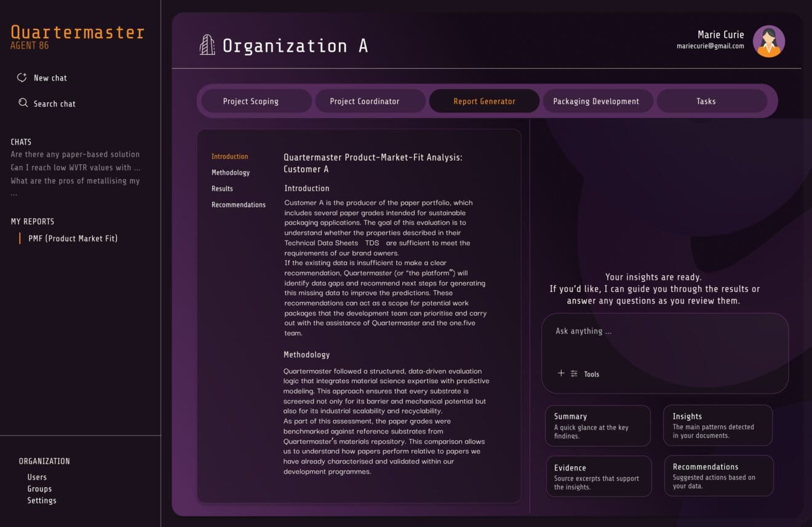Open the Insights card
The image size is (812, 527).
point(717,425)
